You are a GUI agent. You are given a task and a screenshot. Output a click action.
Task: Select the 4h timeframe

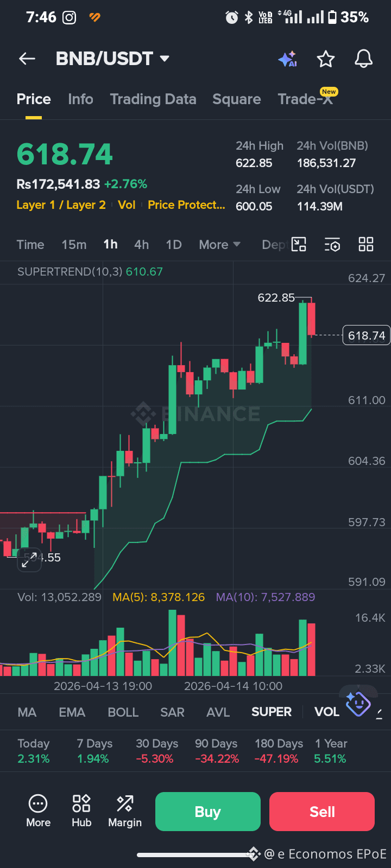click(x=141, y=245)
